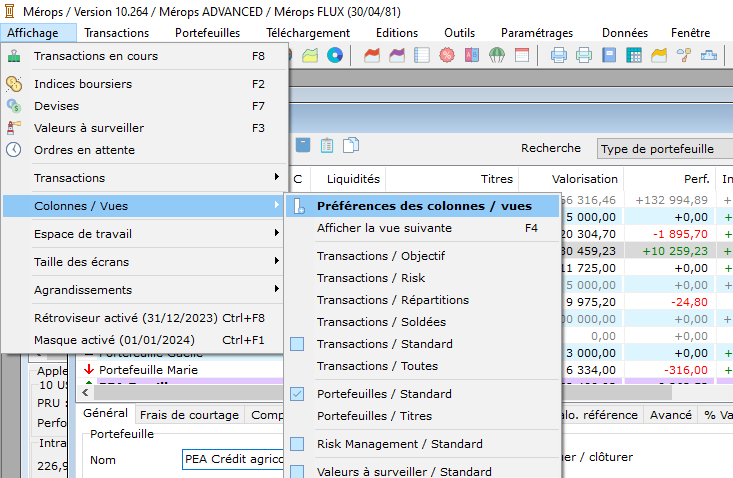The width and height of the screenshot is (733, 478).
Task: Click the green-yellow area chart toolbar icon
Action: pos(310,56)
